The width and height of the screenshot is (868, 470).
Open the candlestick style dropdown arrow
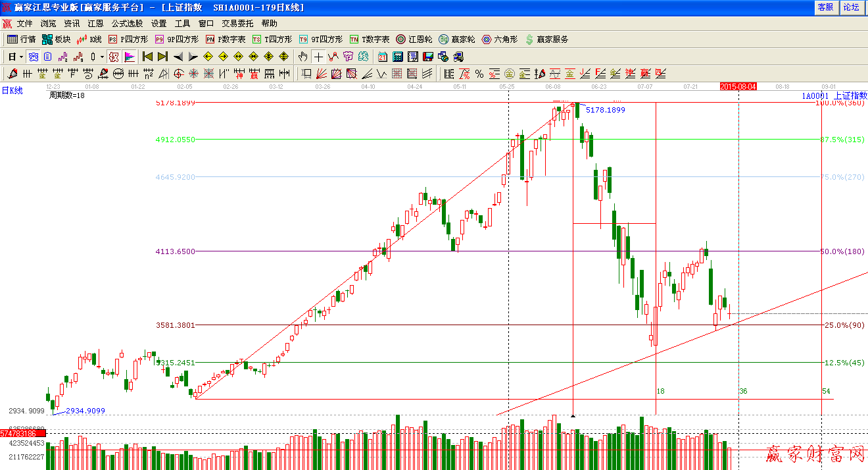coord(102,57)
